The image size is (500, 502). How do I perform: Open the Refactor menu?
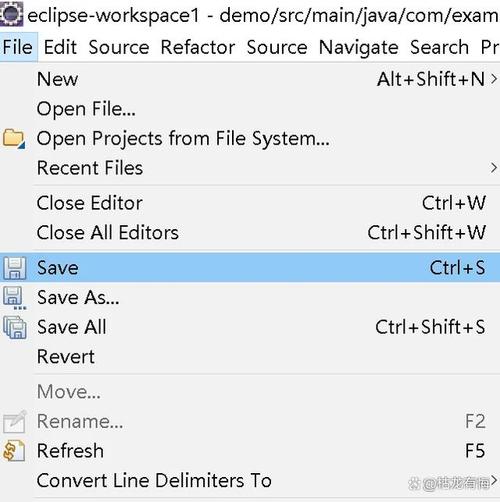point(198,47)
